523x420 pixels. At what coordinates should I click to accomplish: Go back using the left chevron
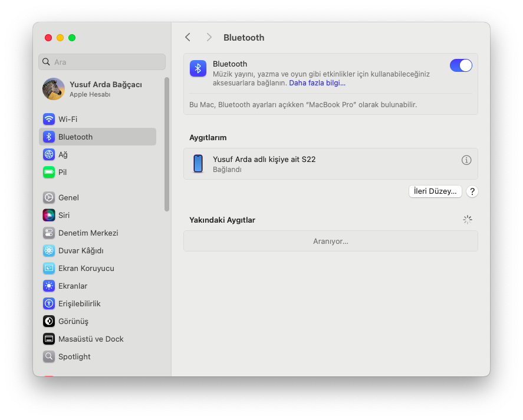188,37
